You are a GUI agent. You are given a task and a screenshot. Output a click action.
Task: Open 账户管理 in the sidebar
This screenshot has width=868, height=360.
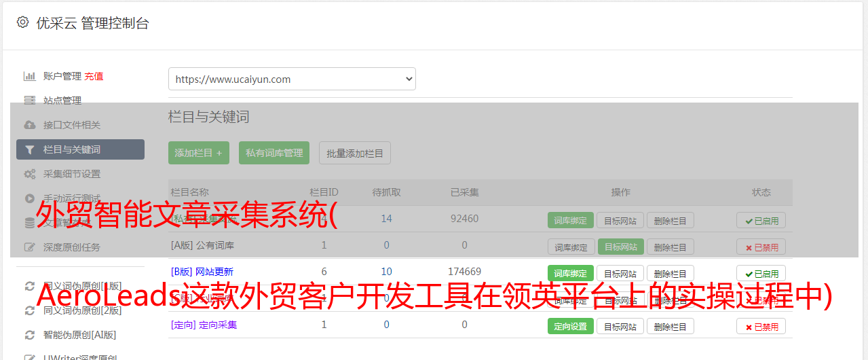(x=62, y=76)
